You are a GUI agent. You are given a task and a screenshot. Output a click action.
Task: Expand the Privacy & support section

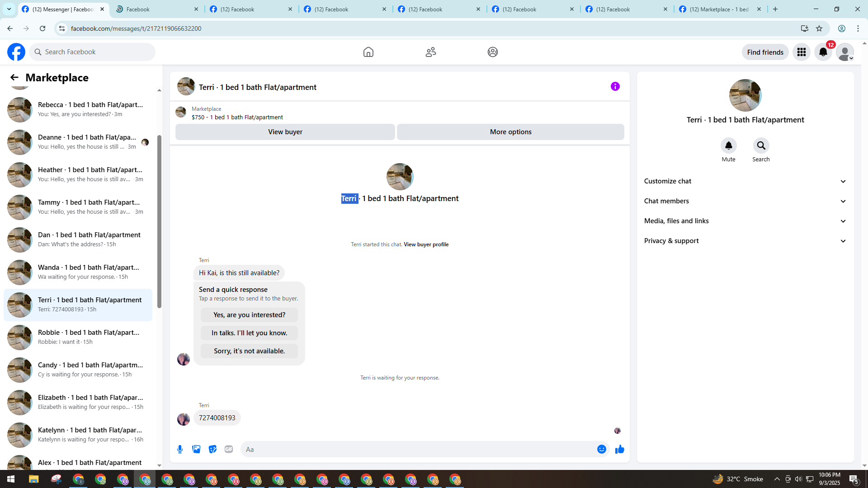click(745, 241)
